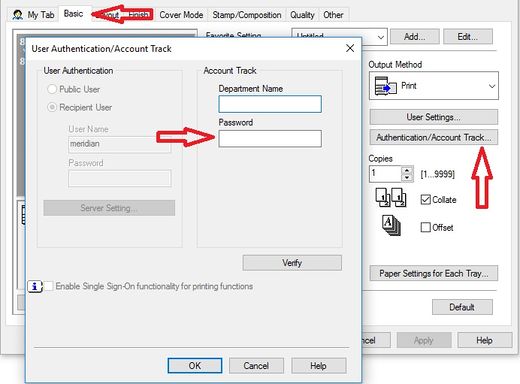The width and height of the screenshot is (520, 384).
Task: Open Authentication/Account Track settings
Action: coord(433,137)
